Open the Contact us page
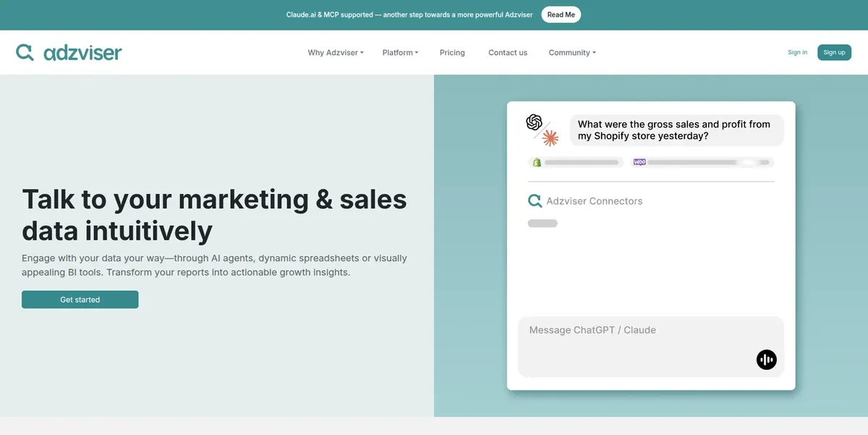Screen dimensions: 868x435 [x=508, y=53]
